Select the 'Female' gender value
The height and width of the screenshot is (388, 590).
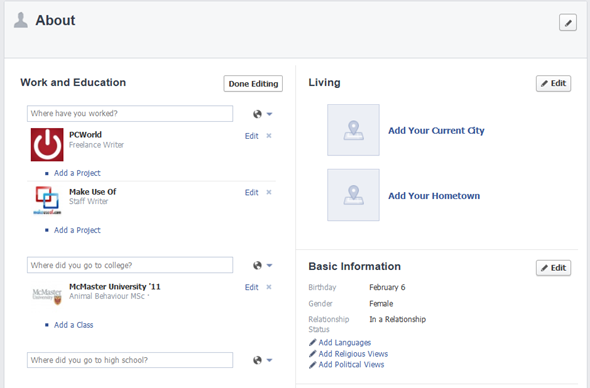381,303
